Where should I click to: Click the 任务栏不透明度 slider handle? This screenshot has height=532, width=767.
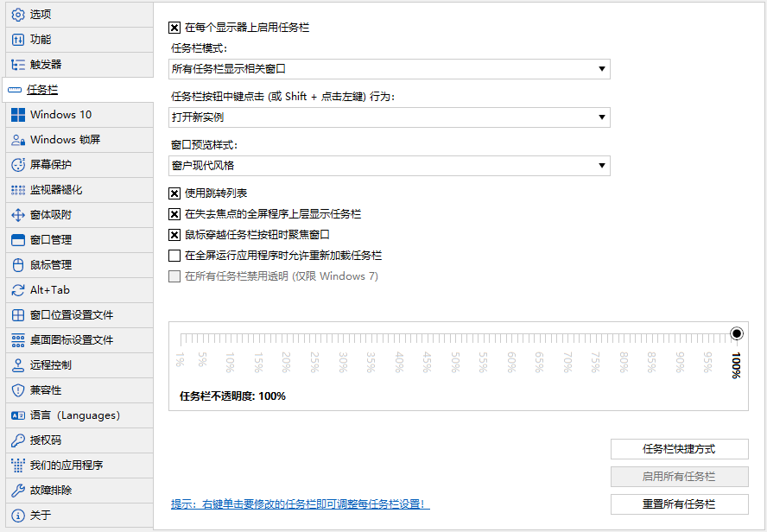(x=737, y=333)
